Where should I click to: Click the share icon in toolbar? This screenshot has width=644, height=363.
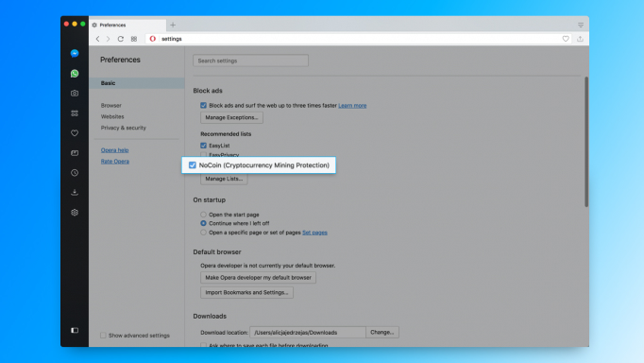click(580, 39)
